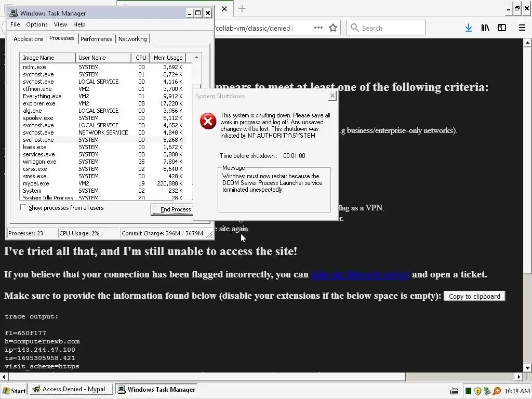Open the Start menu
Image resolution: width=532 pixels, height=399 pixels.
tap(14, 391)
